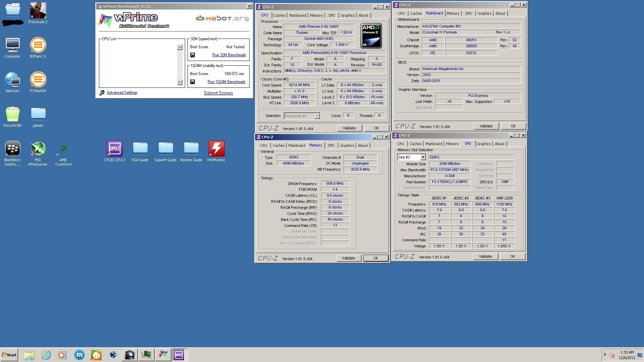
Task: Click the 189.072 sec best score
Action: click(234, 74)
